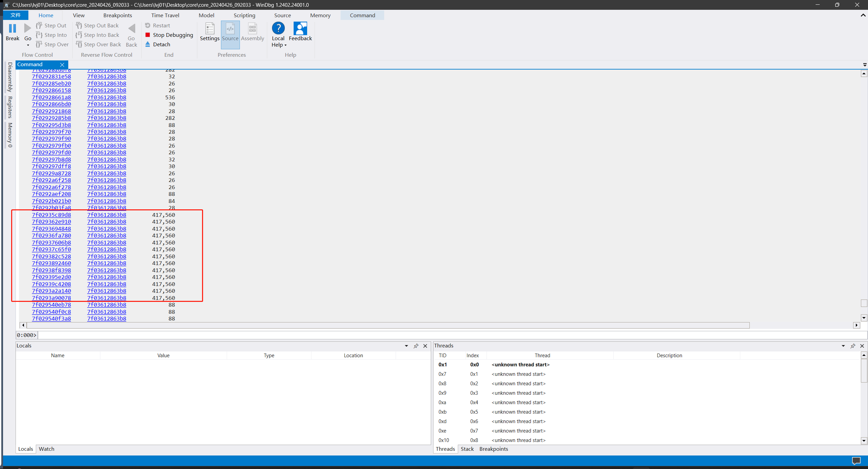
Task: Click the Stop Debugging red square
Action: pyautogui.click(x=148, y=35)
